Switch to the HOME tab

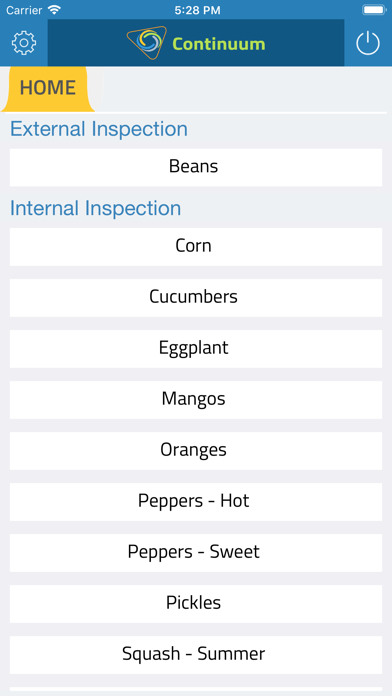(48, 88)
